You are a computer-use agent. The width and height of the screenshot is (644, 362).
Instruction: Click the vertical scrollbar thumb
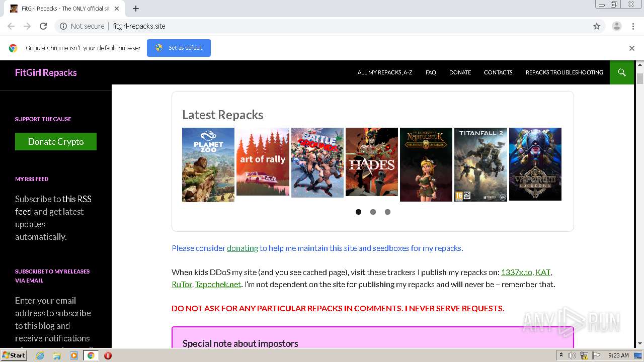640,79
